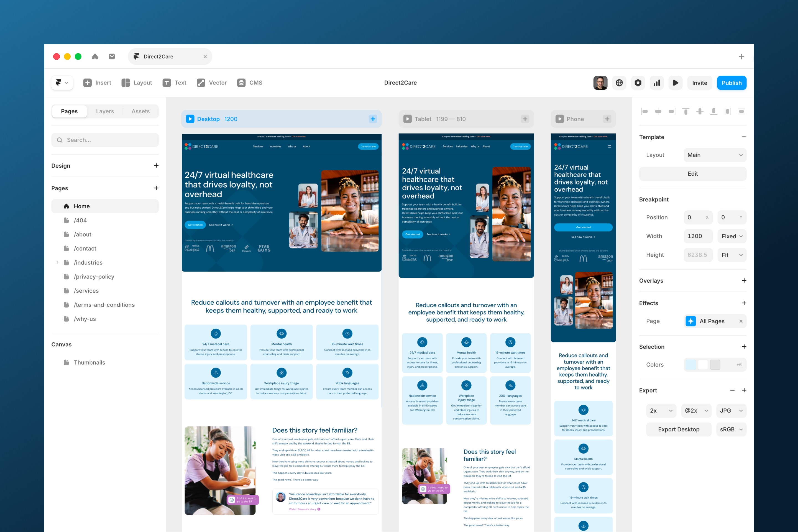This screenshot has width=798, height=532.
Task: Switch to the Assets tab
Action: click(140, 111)
